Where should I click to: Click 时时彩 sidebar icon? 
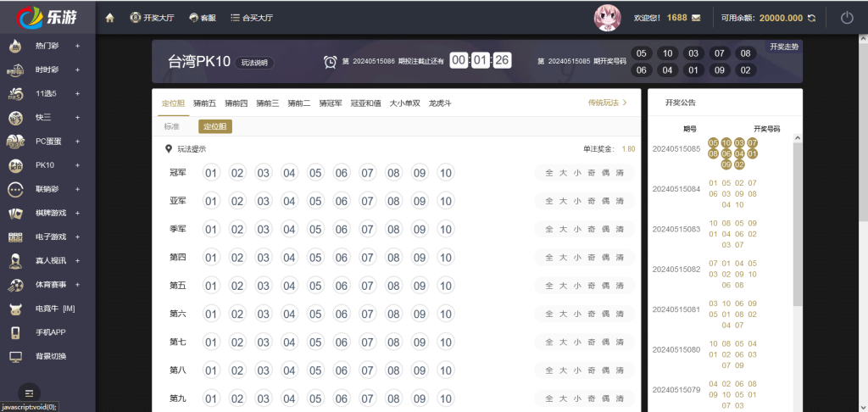(15, 70)
